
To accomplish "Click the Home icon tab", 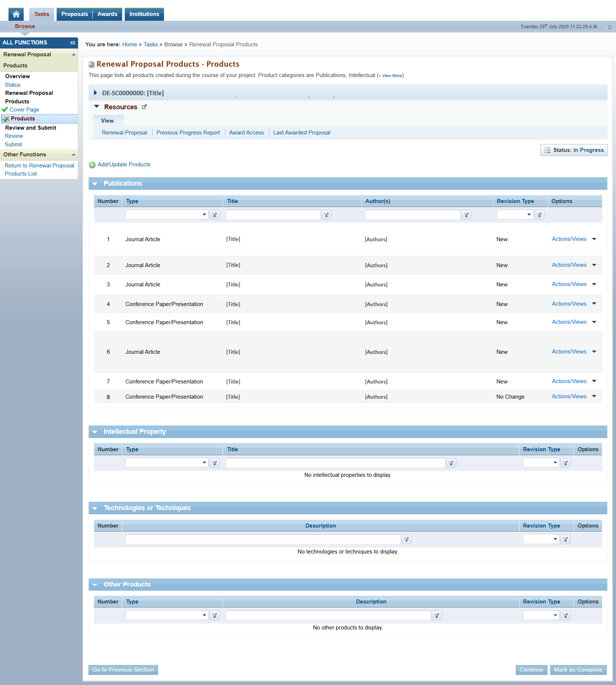I will 16,14.
